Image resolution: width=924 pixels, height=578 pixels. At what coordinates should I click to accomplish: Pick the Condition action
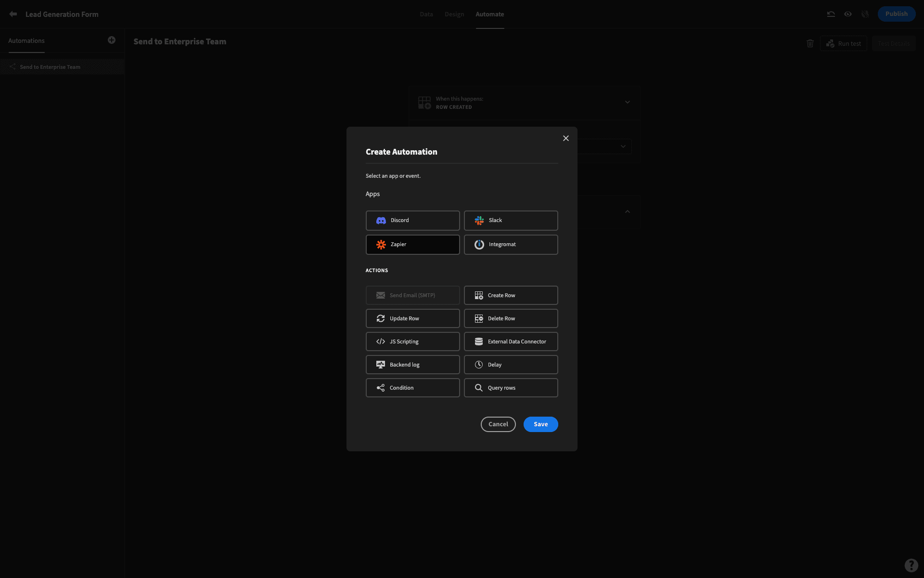coord(412,388)
